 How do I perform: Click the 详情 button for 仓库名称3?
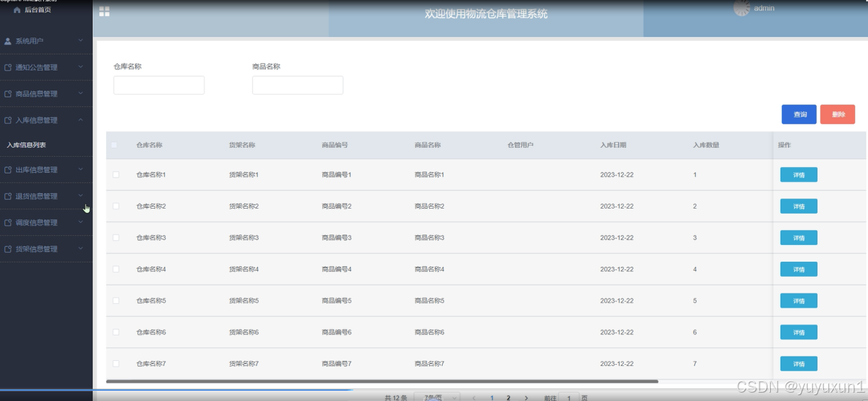(798, 238)
